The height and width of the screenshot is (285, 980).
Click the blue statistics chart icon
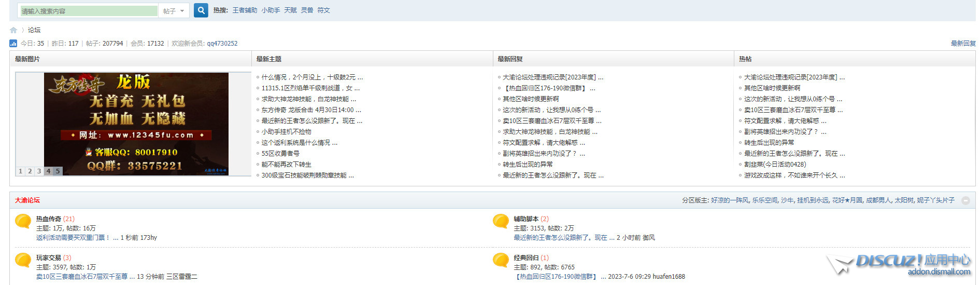[x=13, y=44]
